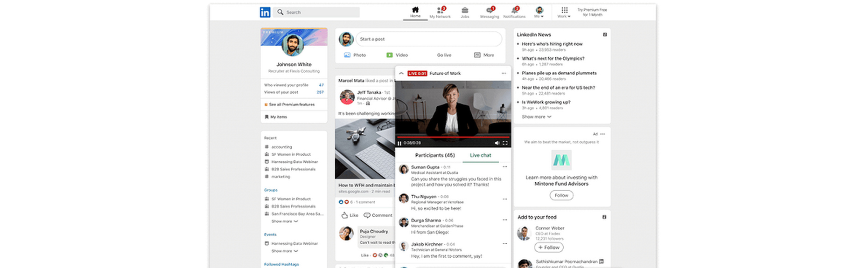Screen dimensions: 868x268
Task: Open My Network from top navigation
Action: [440, 13]
